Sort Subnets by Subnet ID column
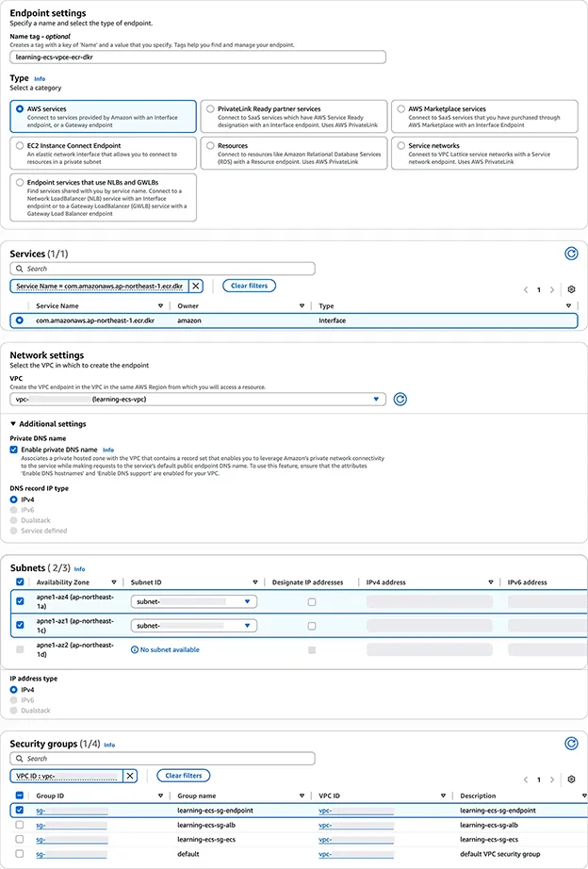Screen dimensions: 588x869 (x=255, y=582)
